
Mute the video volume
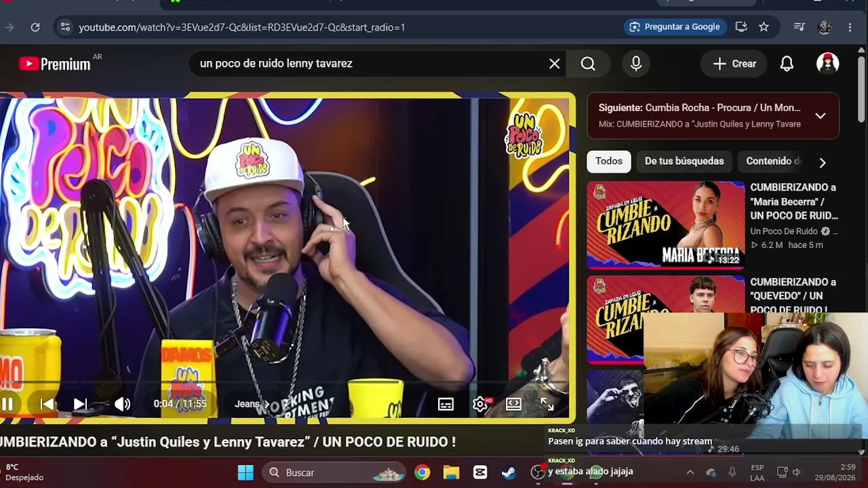(122, 405)
